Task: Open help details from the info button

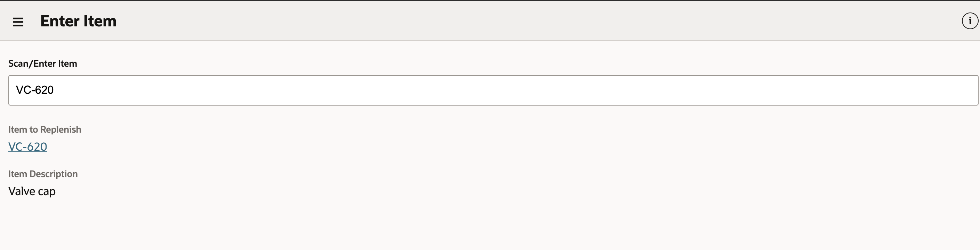Action: point(970,21)
